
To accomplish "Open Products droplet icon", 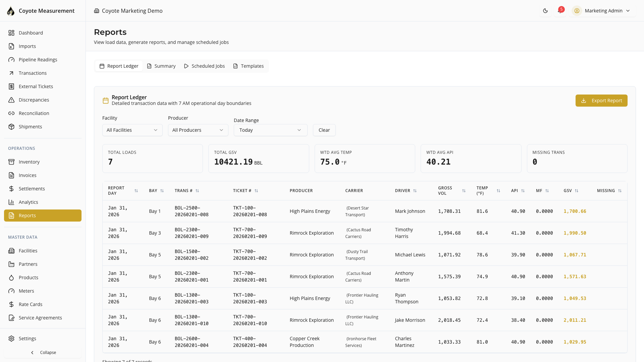I will (x=11, y=278).
